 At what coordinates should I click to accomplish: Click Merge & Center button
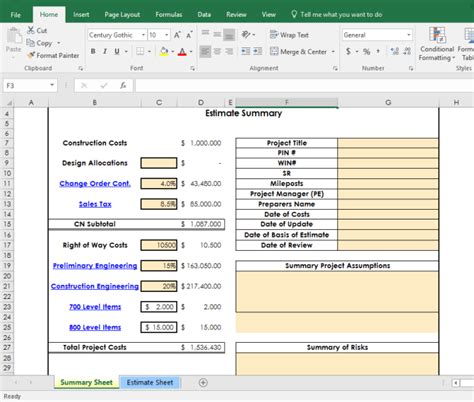pyautogui.click(x=298, y=51)
